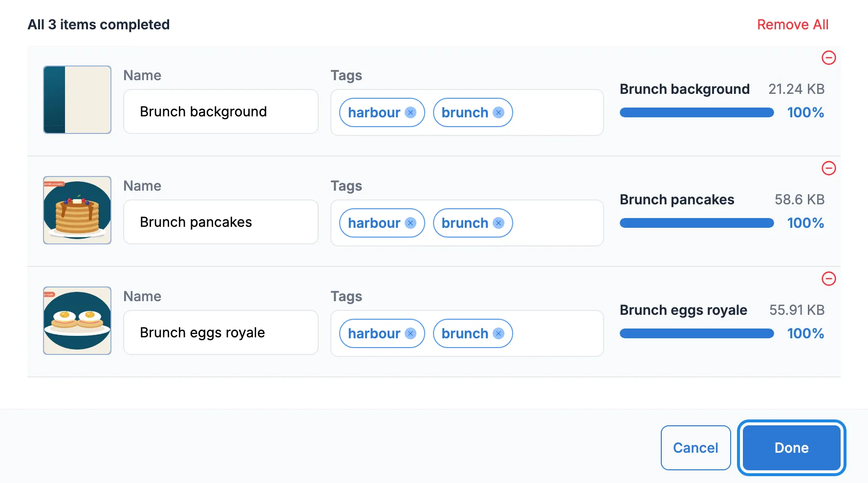
Task: Edit the Brunch pancakes name field
Action: coord(221,222)
